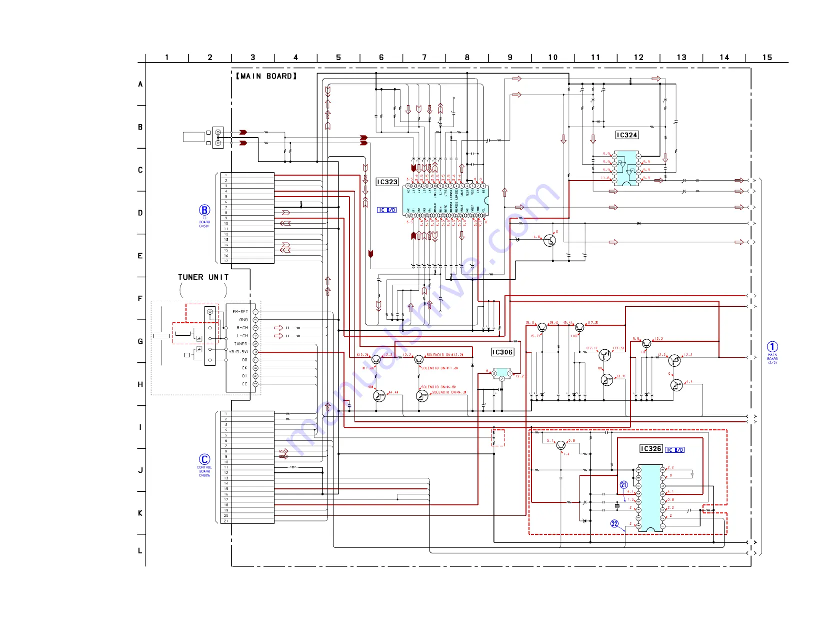The height and width of the screenshot is (632, 840).
Task: Click column header 15 on grid
Action: coord(767,58)
